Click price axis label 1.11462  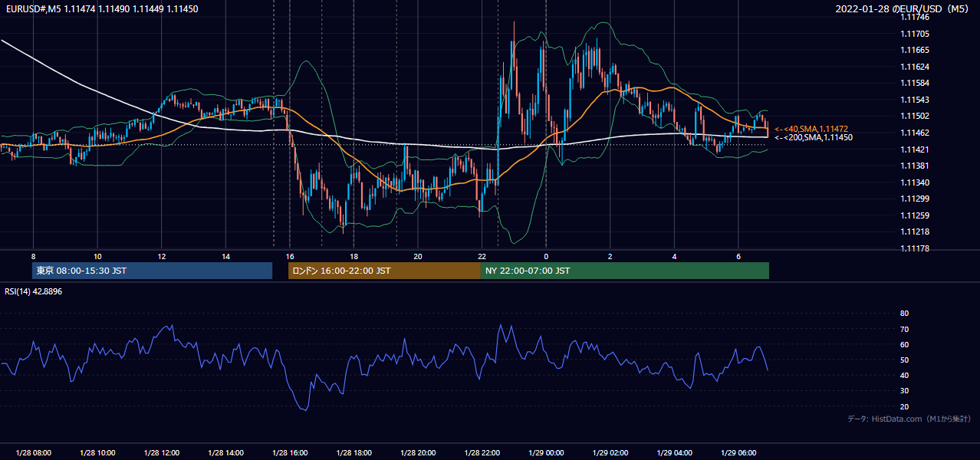pyautogui.click(x=914, y=133)
